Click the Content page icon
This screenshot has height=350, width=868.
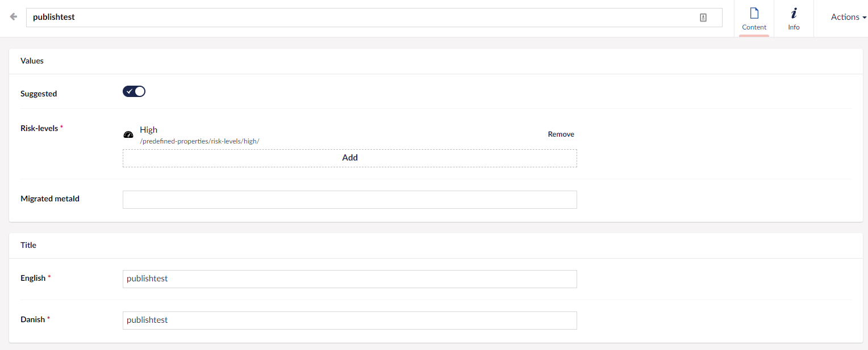coord(754,14)
